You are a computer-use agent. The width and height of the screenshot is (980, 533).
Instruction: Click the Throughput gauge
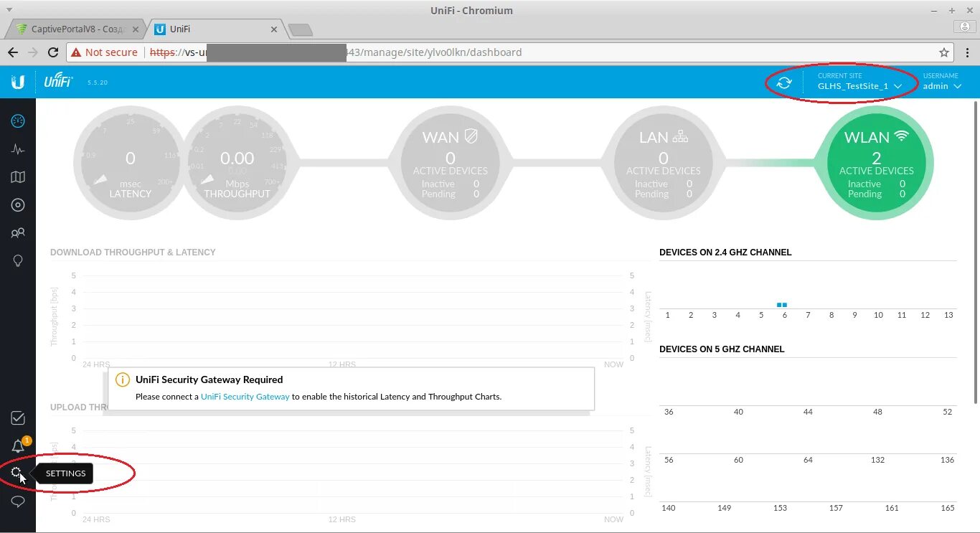pos(237,164)
